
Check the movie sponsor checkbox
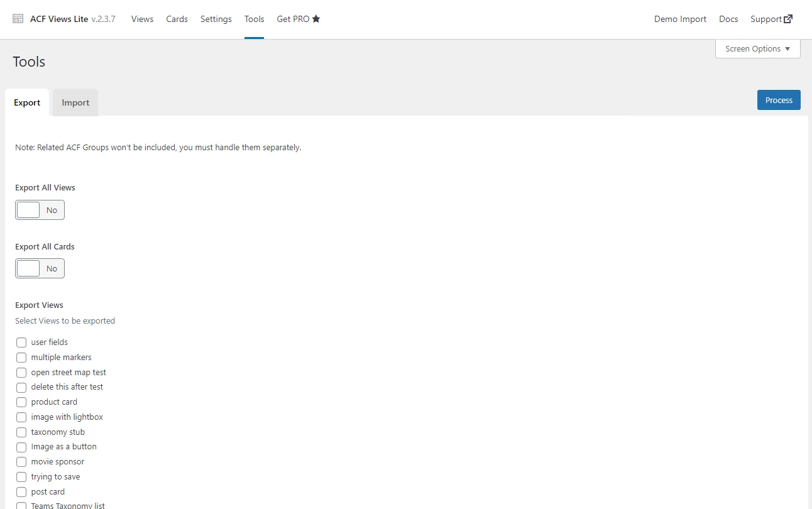(x=21, y=462)
